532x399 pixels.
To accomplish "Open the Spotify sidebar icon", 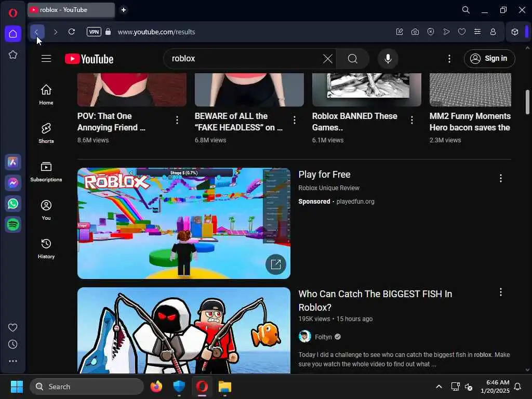I will [x=13, y=224].
